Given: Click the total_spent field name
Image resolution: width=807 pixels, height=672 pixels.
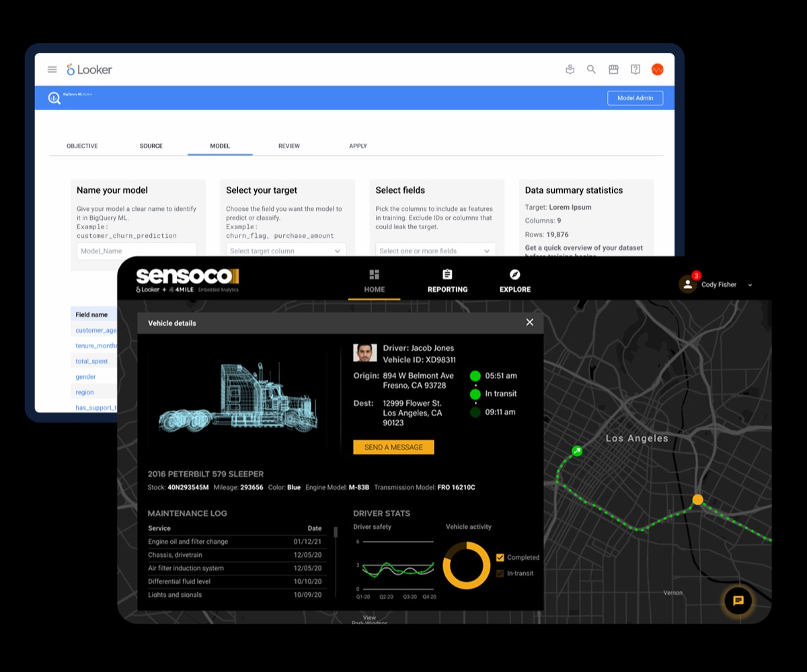Looking at the screenshot, I should [91, 361].
